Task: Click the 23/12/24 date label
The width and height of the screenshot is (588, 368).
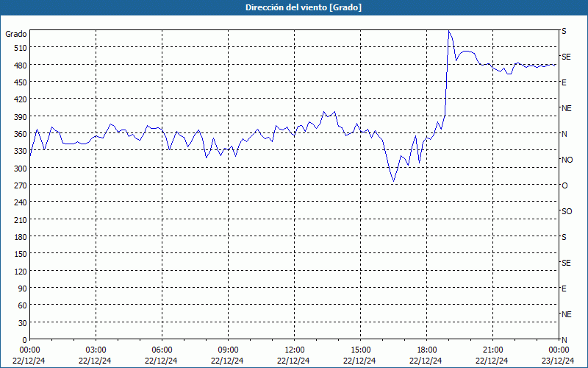Action: [558, 361]
